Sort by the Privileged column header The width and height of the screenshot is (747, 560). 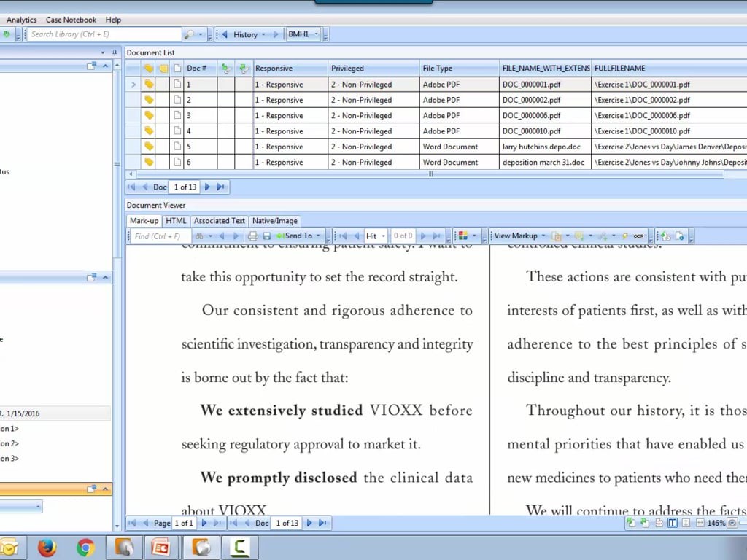(x=373, y=69)
